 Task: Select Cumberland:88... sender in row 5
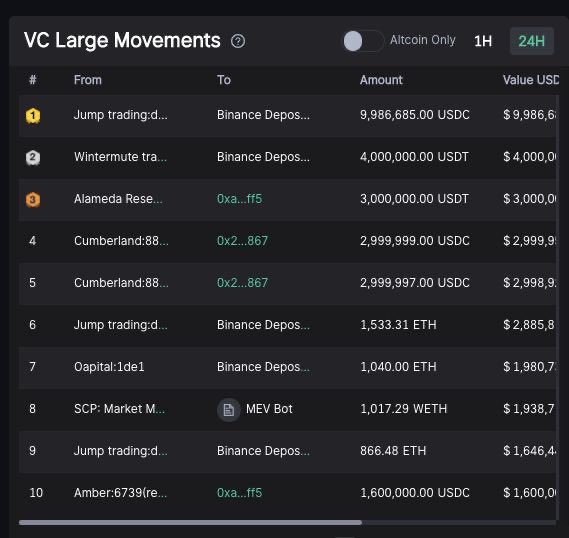click(121, 283)
